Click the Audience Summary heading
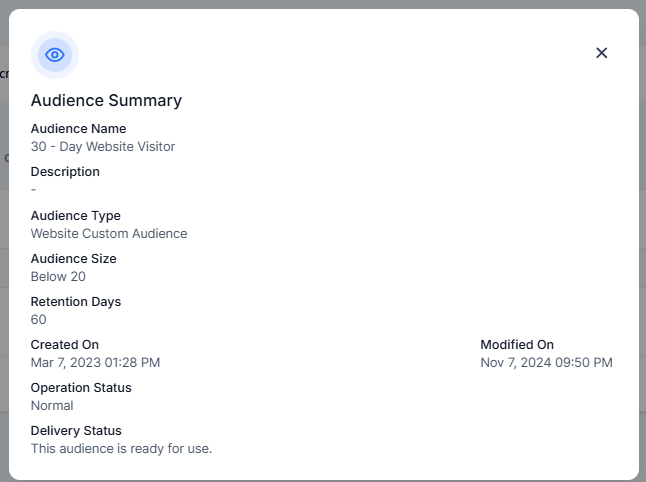 [106, 100]
